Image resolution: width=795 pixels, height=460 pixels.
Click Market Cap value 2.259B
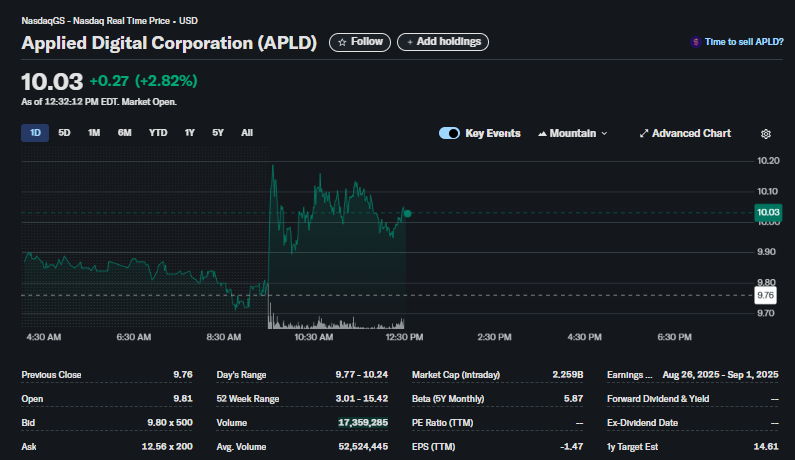pos(568,375)
